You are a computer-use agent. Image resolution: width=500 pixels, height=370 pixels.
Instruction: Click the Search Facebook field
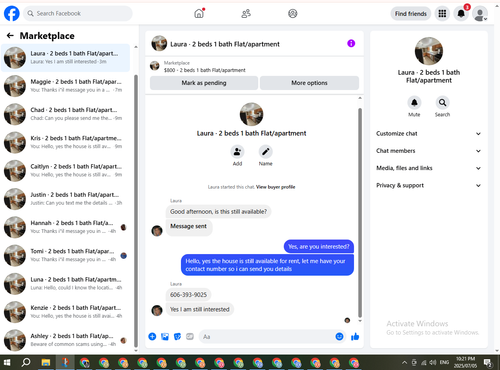(x=78, y=13)
